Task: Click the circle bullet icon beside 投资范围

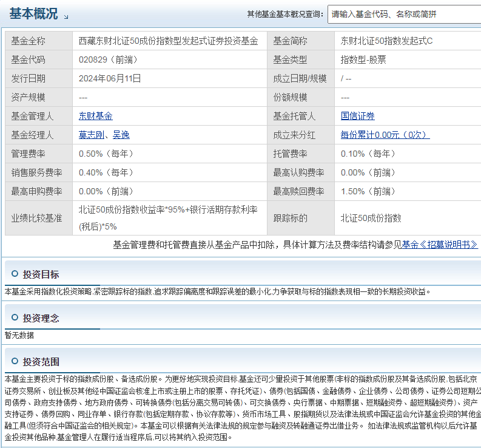Action: (x=15, y=361)
